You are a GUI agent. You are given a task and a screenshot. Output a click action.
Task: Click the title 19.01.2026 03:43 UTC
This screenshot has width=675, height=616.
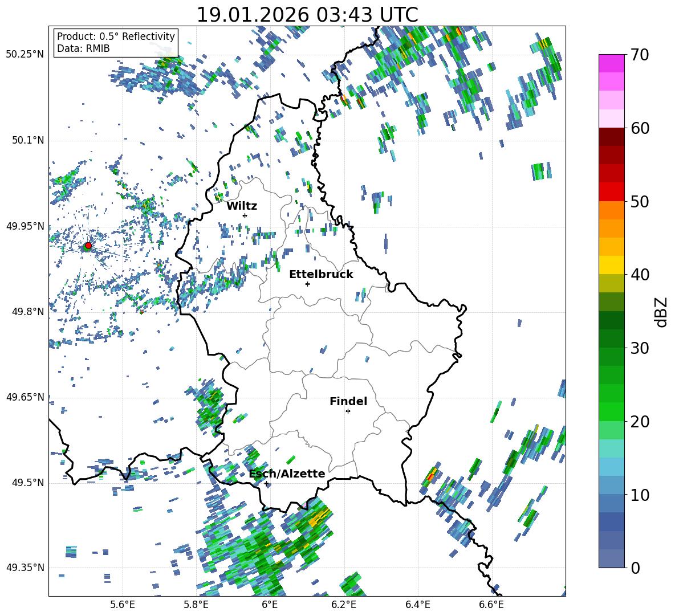307,15
